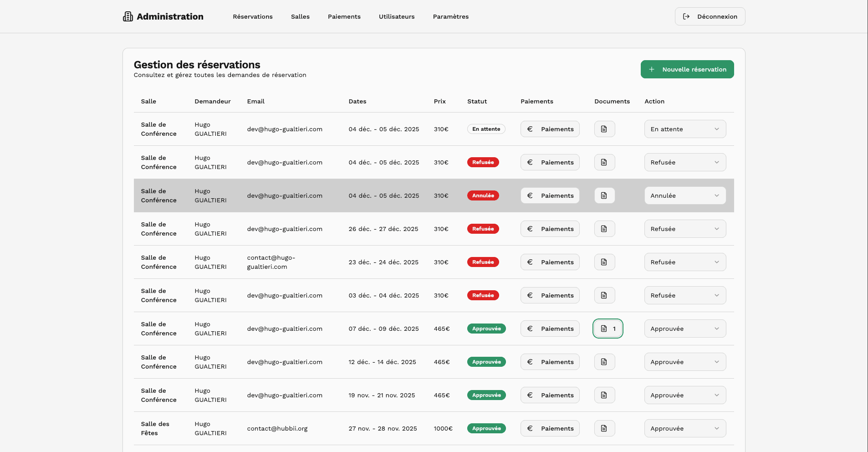Image resolution: width=868 pixels, height=452 pixels.
Task: Go to the Salles menu
Action: 300,17
